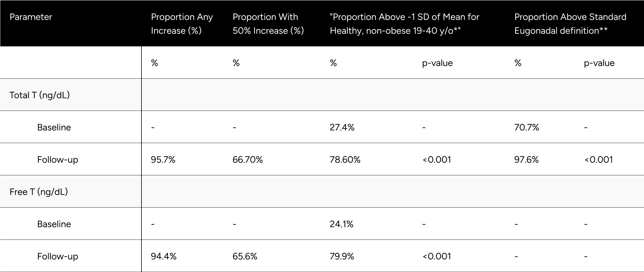The image size is (644, 272).
Task: Select Follow-up label under Total T
Action: coord(57,160)
